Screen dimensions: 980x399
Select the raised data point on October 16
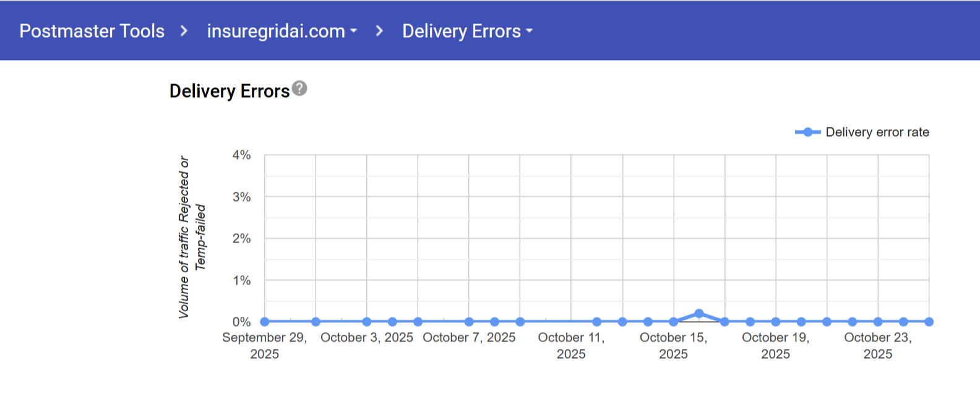[699, 314]
